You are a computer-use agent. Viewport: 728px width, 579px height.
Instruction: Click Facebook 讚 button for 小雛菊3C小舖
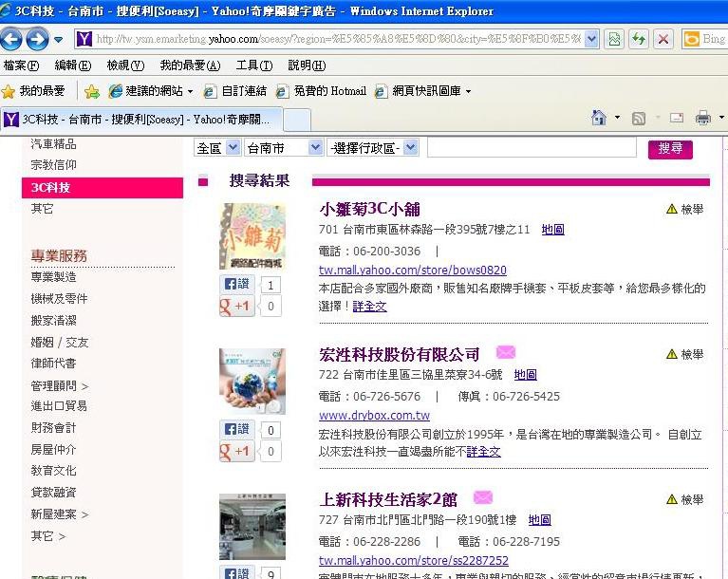click(x=236, y=284)
